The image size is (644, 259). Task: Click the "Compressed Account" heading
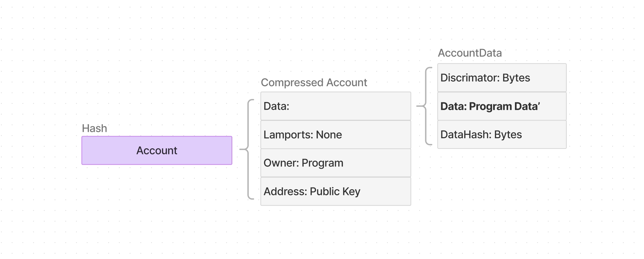click(314, 83)
